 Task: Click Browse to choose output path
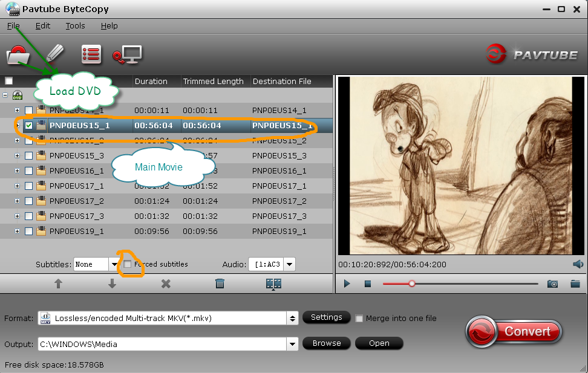[326, 343]
